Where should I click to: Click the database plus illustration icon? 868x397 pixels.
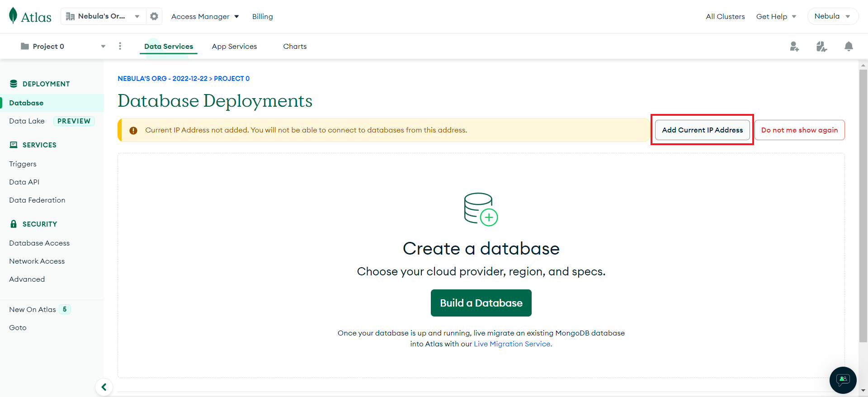coord(481,209)
